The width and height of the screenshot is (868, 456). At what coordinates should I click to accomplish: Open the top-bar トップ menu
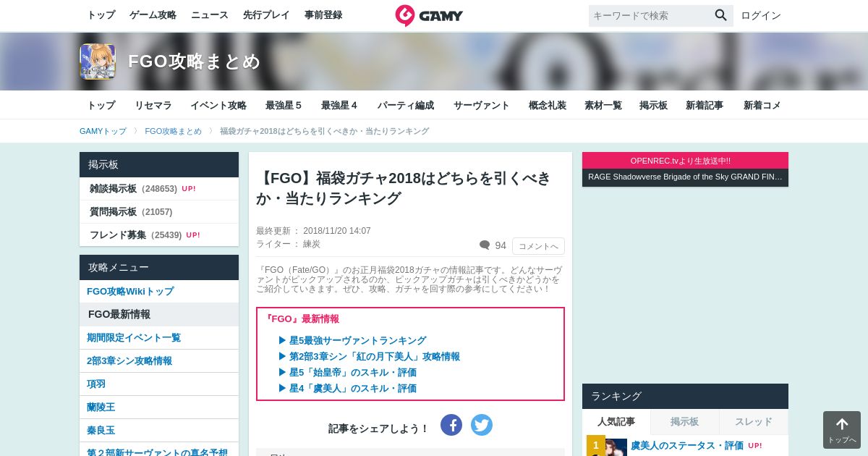point(101,15)
